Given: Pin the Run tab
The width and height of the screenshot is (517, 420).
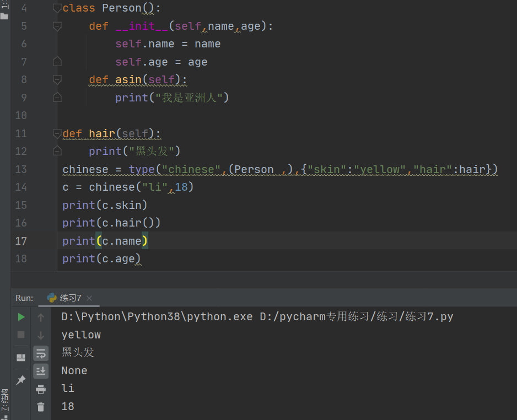Looking at the screenshot, I should tap(21, 380).
